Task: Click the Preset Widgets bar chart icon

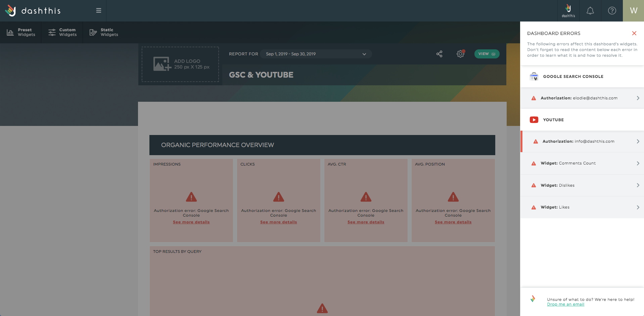Action: 10,32
